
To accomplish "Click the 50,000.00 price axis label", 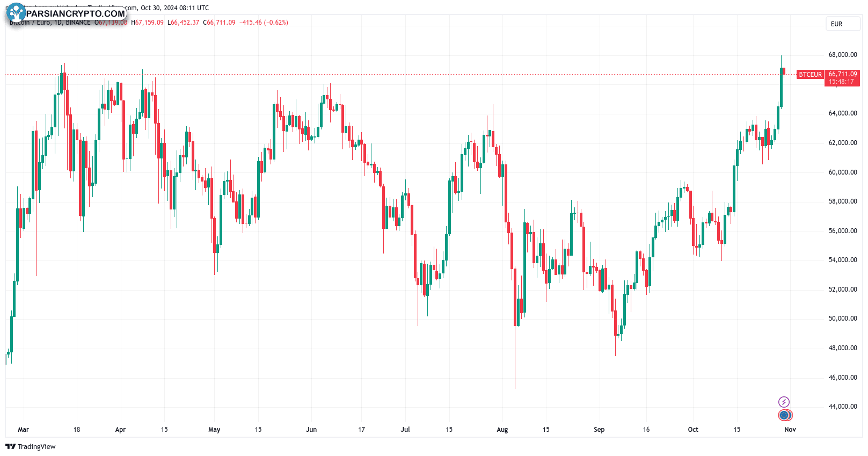I will (843, 319).
